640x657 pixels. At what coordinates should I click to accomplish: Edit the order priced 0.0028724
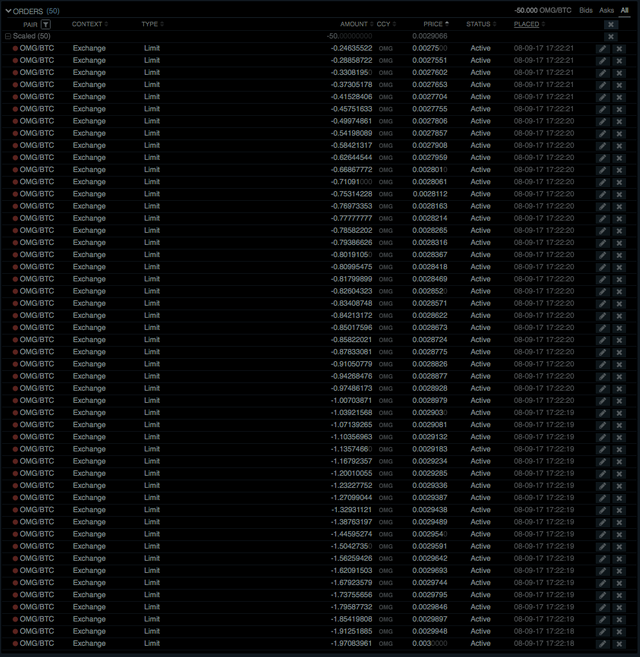(602, 341)
